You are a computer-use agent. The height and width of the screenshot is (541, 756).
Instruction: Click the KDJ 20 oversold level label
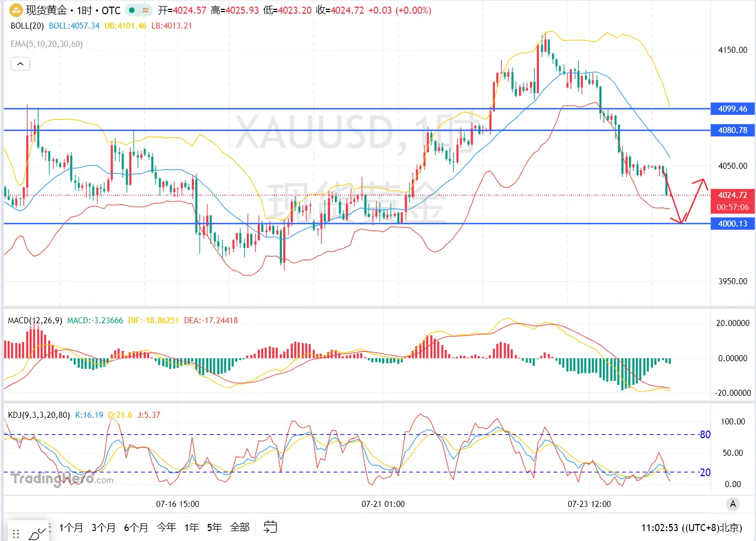pyautogui.click(x=705, y=472)
